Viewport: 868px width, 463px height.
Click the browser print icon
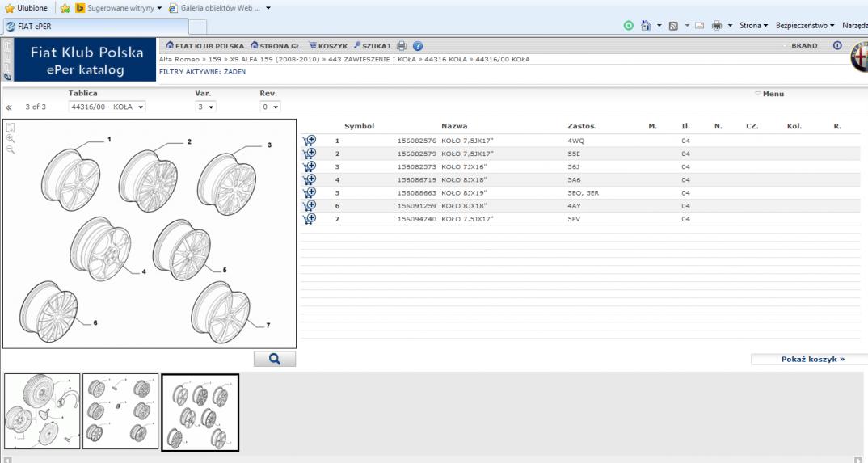[717, 25]
